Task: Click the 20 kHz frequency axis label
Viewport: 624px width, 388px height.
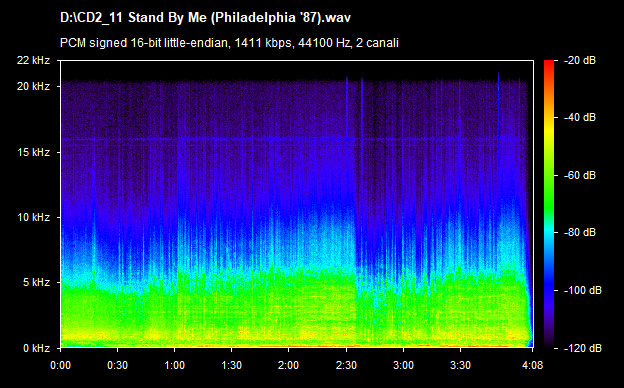Action: [x=33, y=86]
